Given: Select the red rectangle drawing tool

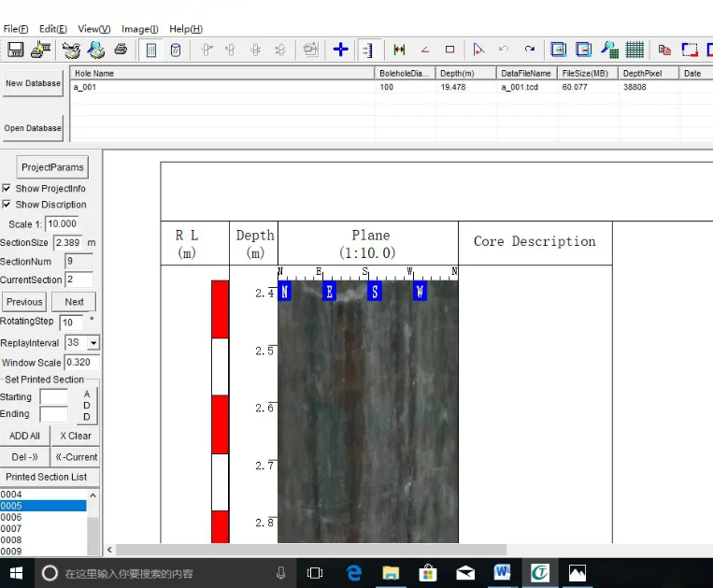Looking at the screenshot, I should 449,50.
